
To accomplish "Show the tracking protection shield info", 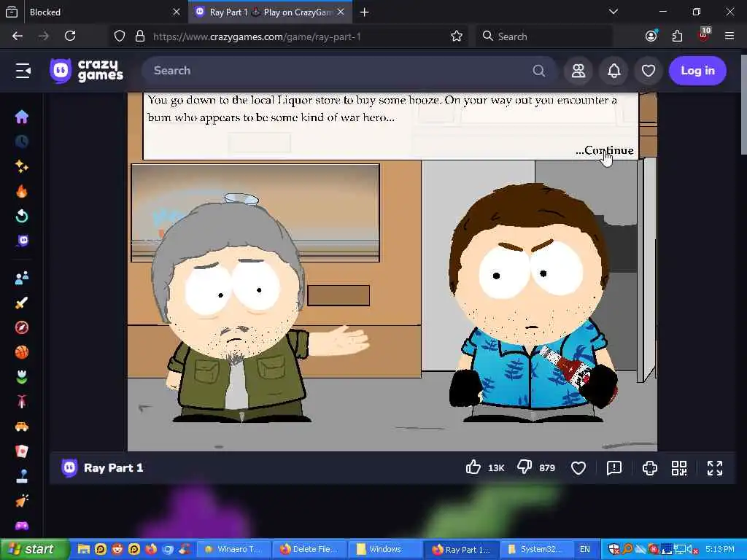I will tap(120, 36).
